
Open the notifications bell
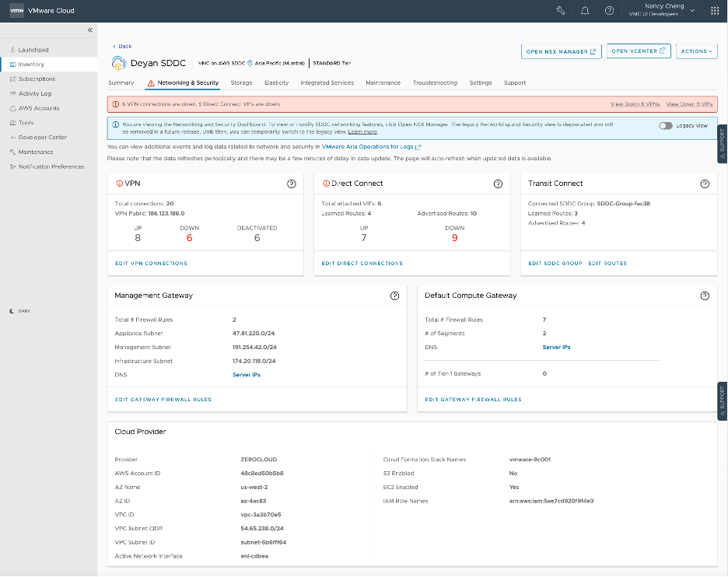[x=585, y=10]
